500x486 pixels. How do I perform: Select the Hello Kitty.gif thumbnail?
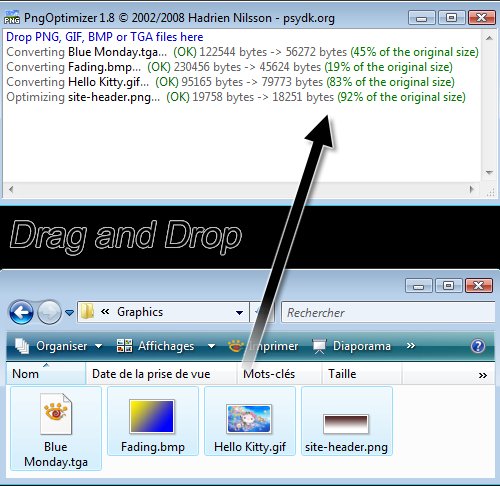click(x=249, y=419)
